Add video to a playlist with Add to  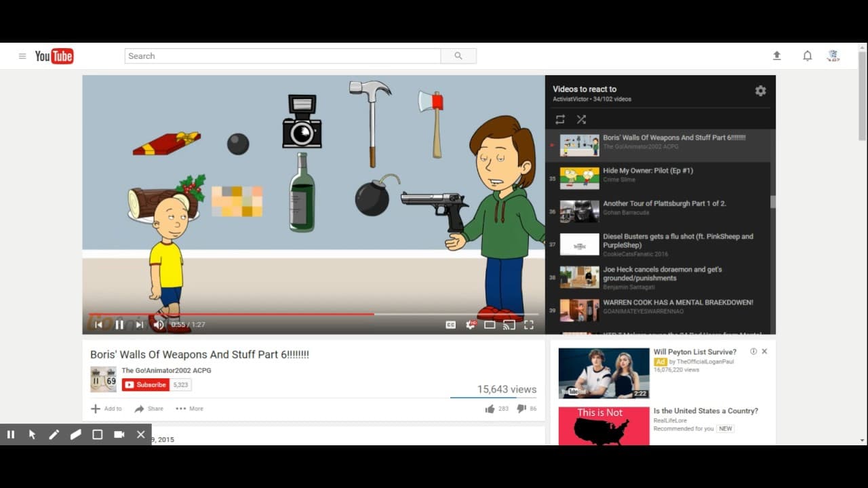click(106, 409)
